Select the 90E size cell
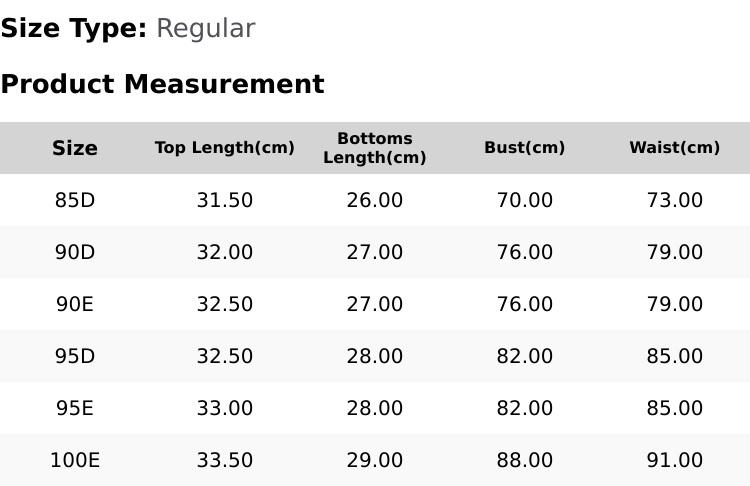The height and width of the screenshot is (486, 750). click(75, 304)
